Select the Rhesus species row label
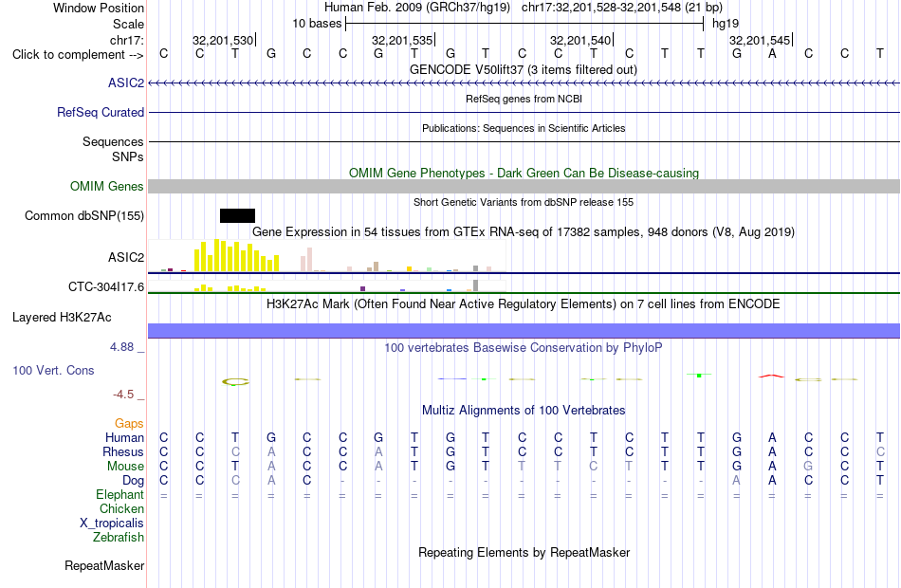This screenshot has height=588, width=901. [x=123, y=451]
